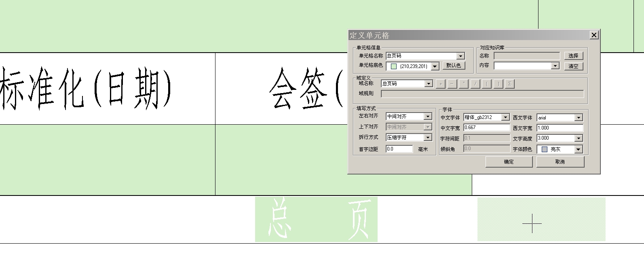Click the minus operator button
The height and width of the screenshot is (257, 644).
452,84
